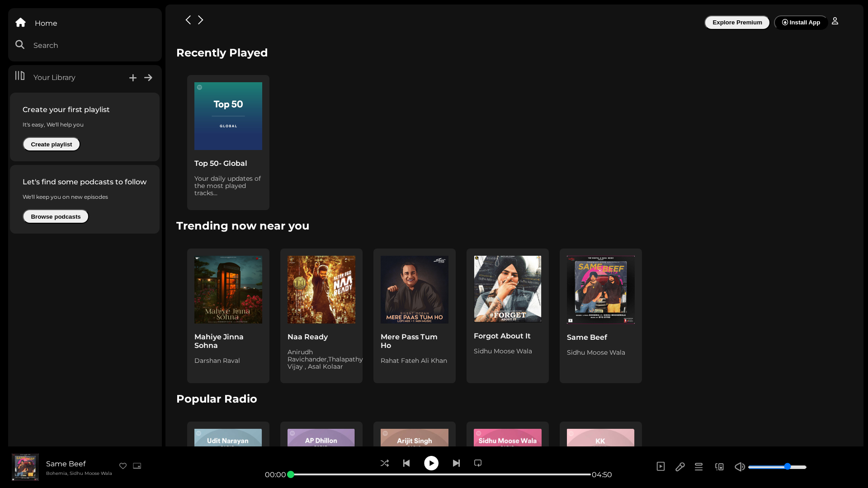Open now playing view icon
The image size is (868, 488).
pos(660,466)
